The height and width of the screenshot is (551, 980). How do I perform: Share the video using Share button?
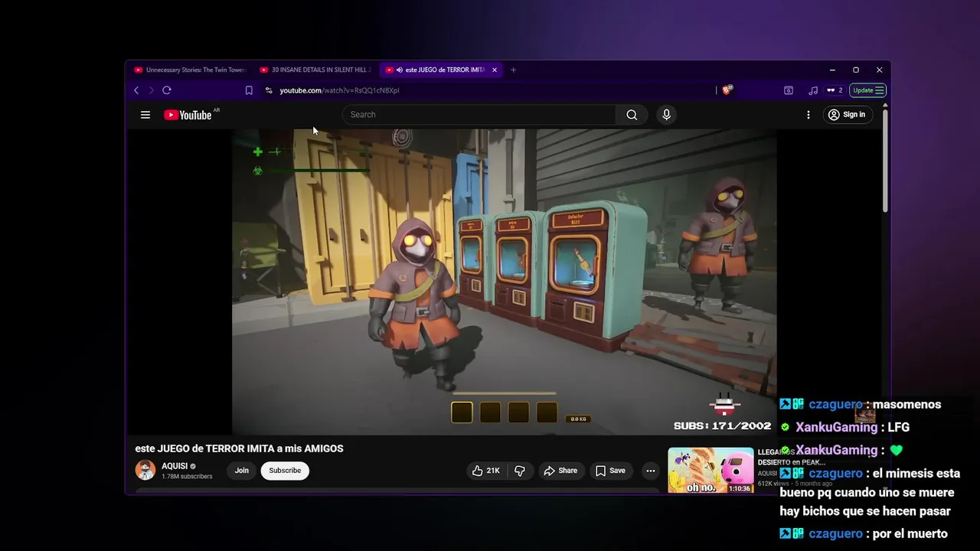point(560,471)
